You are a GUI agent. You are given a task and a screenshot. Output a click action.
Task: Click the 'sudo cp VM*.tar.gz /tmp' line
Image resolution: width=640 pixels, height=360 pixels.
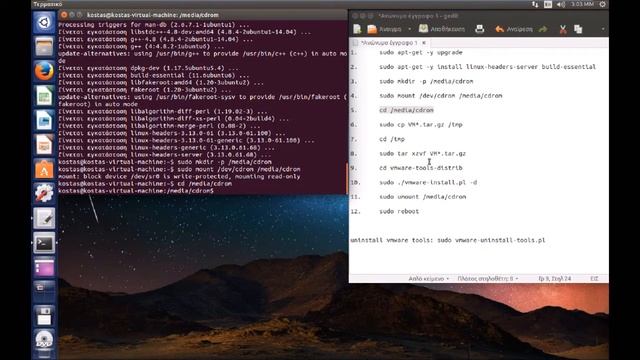(x=421, y=124)
